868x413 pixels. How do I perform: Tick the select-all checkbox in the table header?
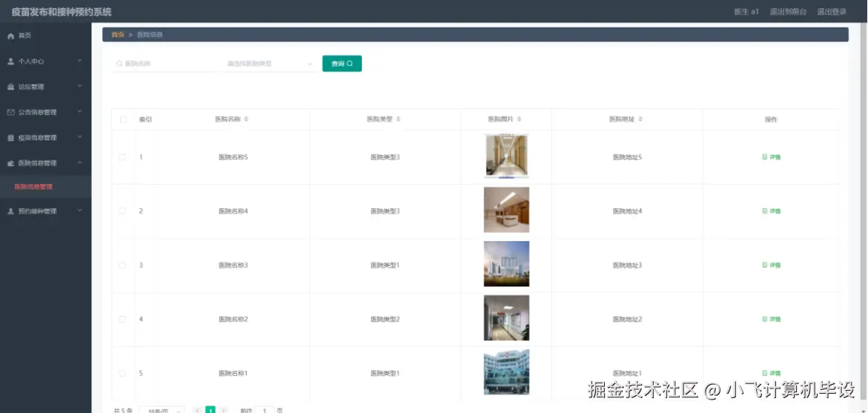(123, 119)
